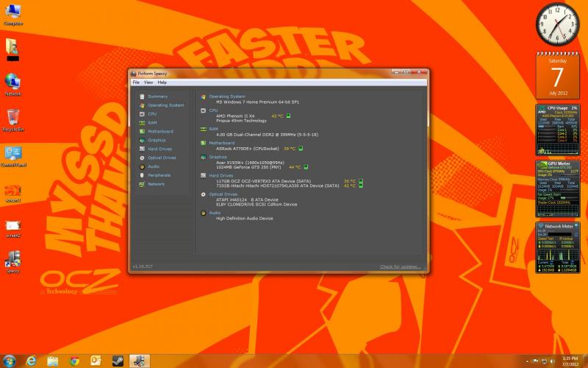588x368 pixels.
Task: Click the Hitachi drive temperature indicator icon
Action: tap(361, 185)
